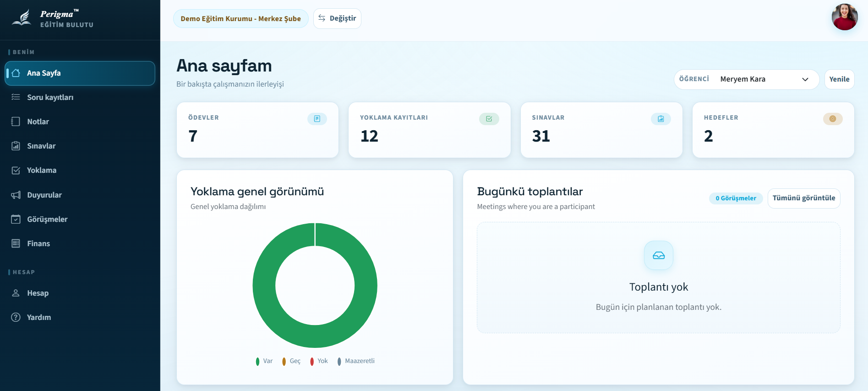Click the inbox icon above Toplantı yok
Viewport: 868px width, 391px height.
[x=658, y=255]
